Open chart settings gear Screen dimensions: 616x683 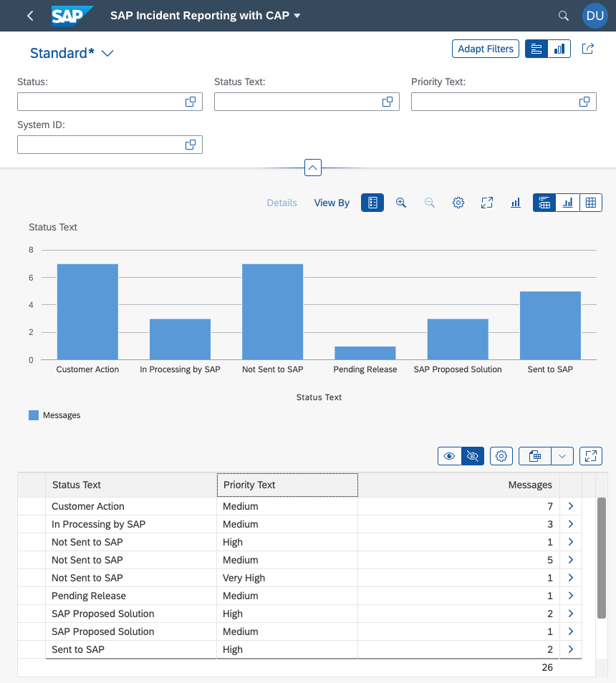458,203
